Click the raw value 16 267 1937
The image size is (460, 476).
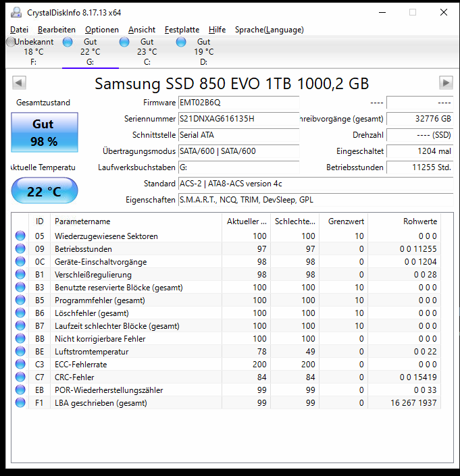coord(413,403)
